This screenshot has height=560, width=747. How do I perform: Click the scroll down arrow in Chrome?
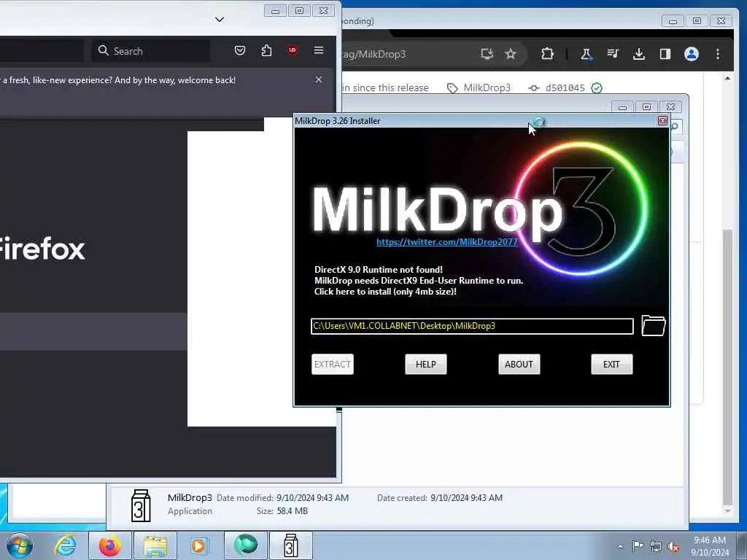click(727, 510)
